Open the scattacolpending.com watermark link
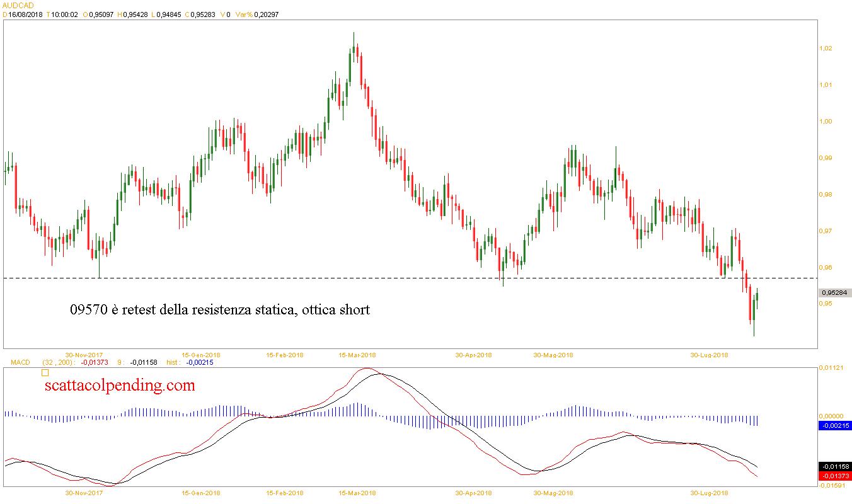The image size is (852, 504). [120, 385]
